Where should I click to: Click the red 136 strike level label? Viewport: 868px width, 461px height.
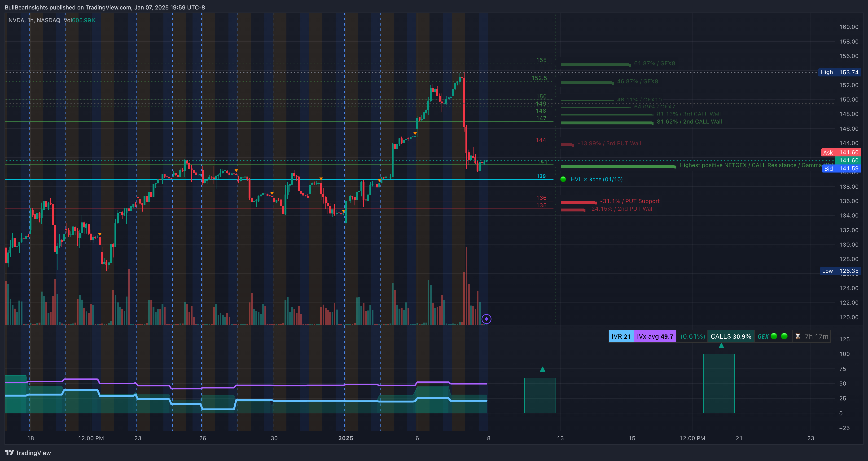pyautogui.click(x=541, y=198)
